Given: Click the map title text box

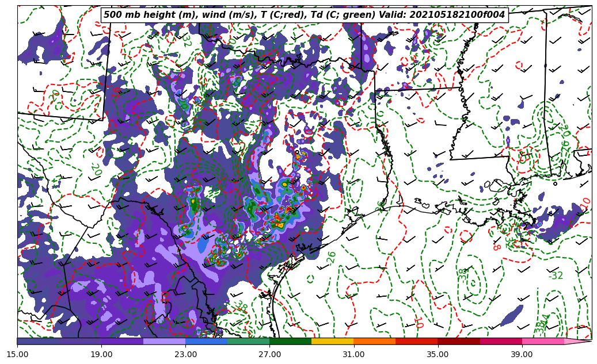Looking at the screenshot, I should tap(304, 15).
